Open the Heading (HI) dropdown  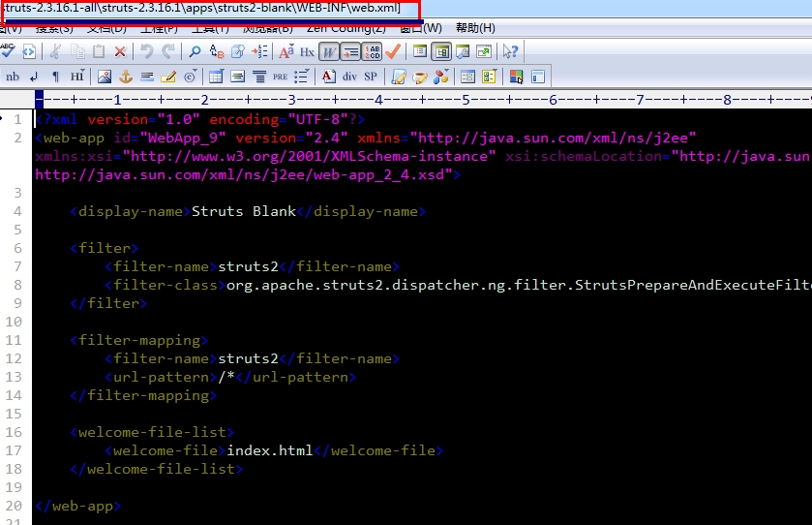tap(77, 77)
